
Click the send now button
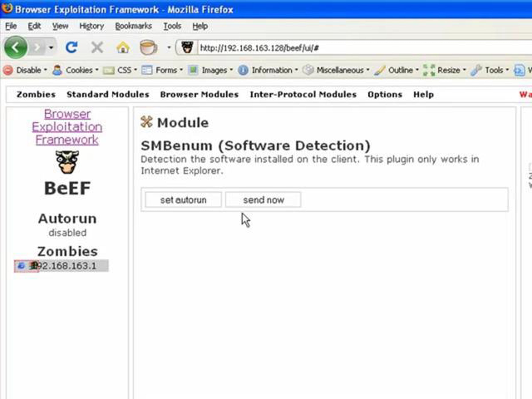pyautogui.click(x=263, y=200)
